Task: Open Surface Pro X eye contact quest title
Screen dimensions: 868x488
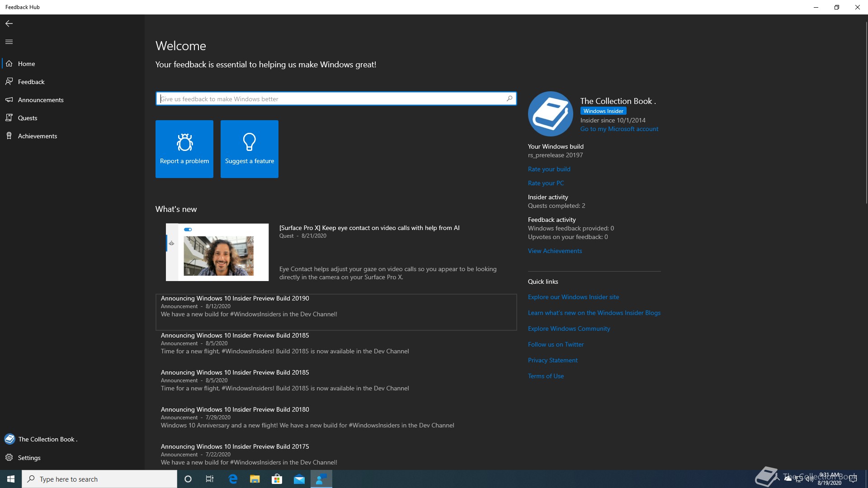Action: 369,228
